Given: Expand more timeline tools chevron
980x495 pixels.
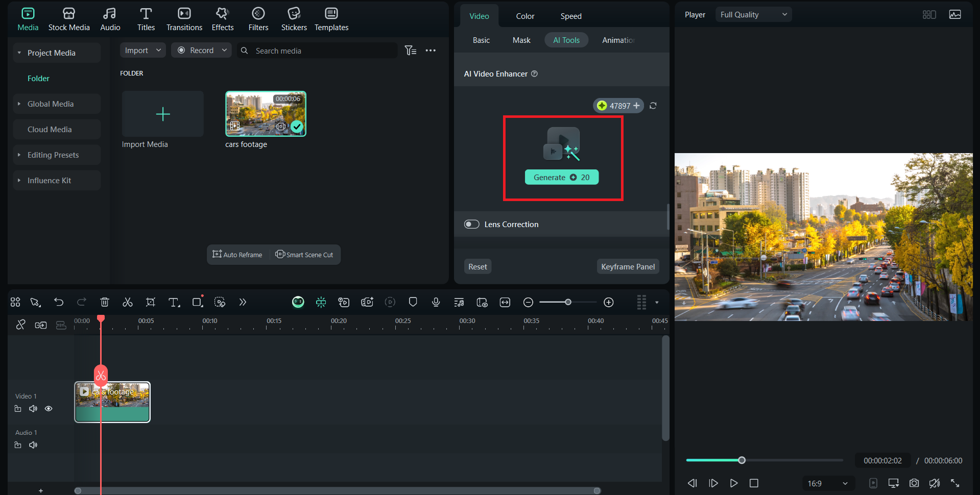Looking at the screenshot, I should pyautogui.click(x=243, y=302).
